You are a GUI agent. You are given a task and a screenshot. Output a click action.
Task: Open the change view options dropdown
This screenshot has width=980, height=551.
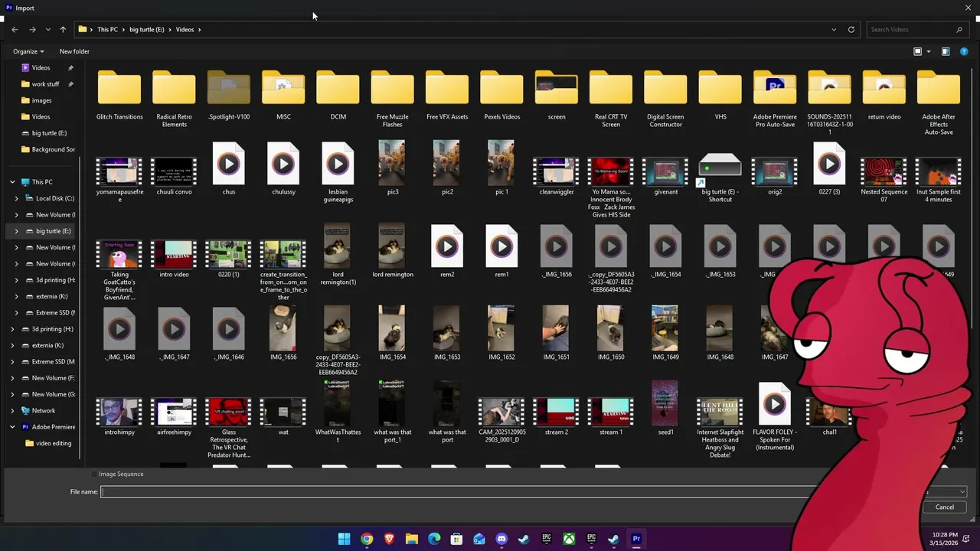point(929,51)
